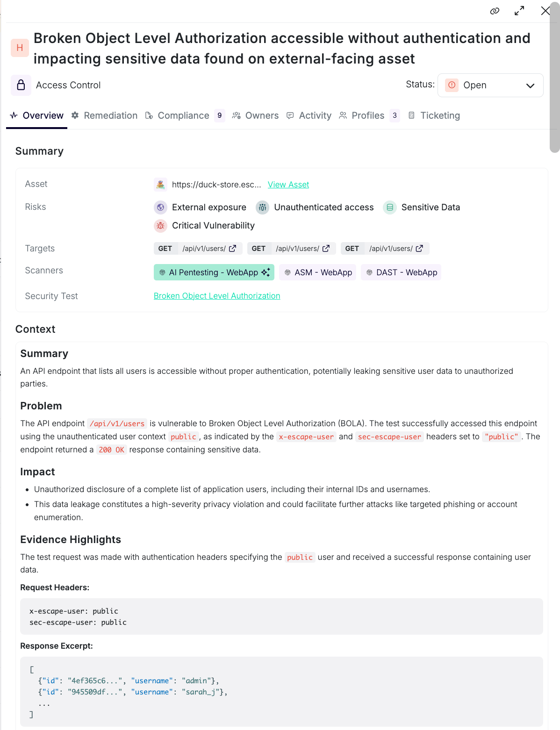Open the Compliance tab
The height and width of the screenshot is (730, 560).
[x=183, y=115]
